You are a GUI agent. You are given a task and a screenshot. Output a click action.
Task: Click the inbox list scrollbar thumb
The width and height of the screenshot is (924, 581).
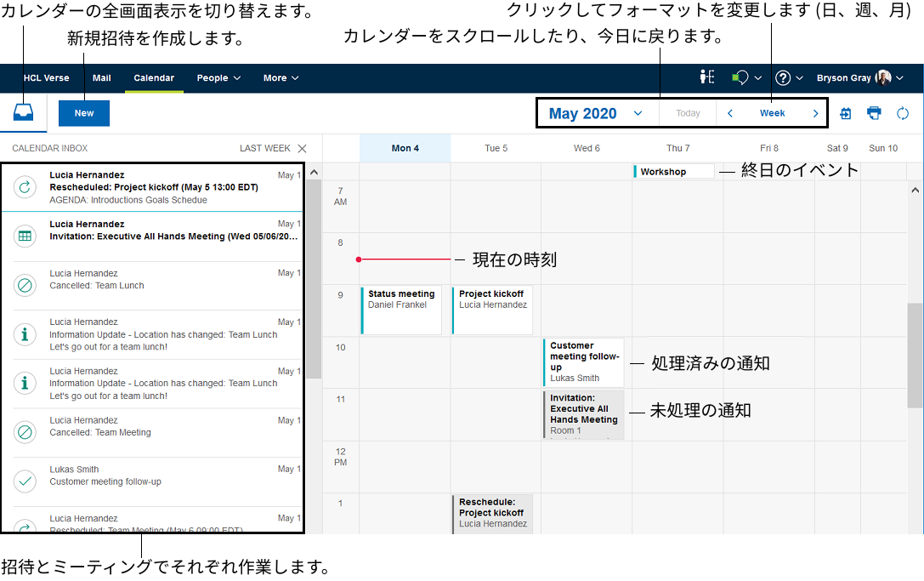[x=314, y=279]
